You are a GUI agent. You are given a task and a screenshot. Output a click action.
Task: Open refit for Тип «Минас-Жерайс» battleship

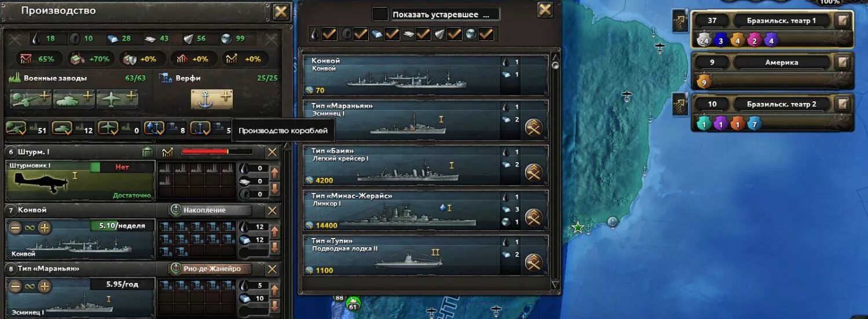[x=533, y=217]
